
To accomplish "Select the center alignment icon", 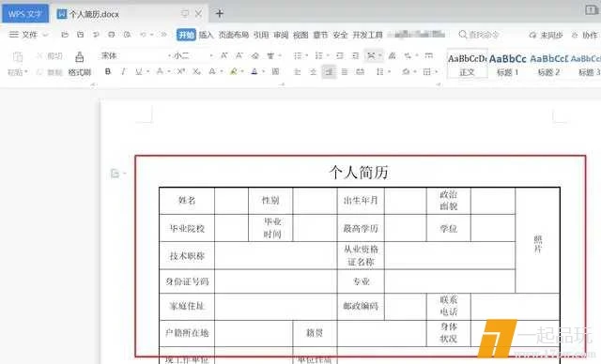I will click(313, 71).
